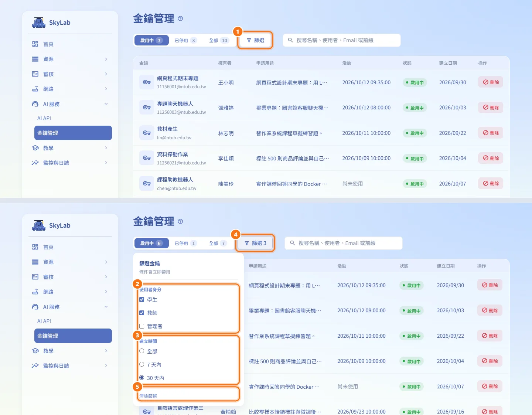Expand 審核 chevron in the upper sidebar

pyautogui.click(x=106, y=74)
